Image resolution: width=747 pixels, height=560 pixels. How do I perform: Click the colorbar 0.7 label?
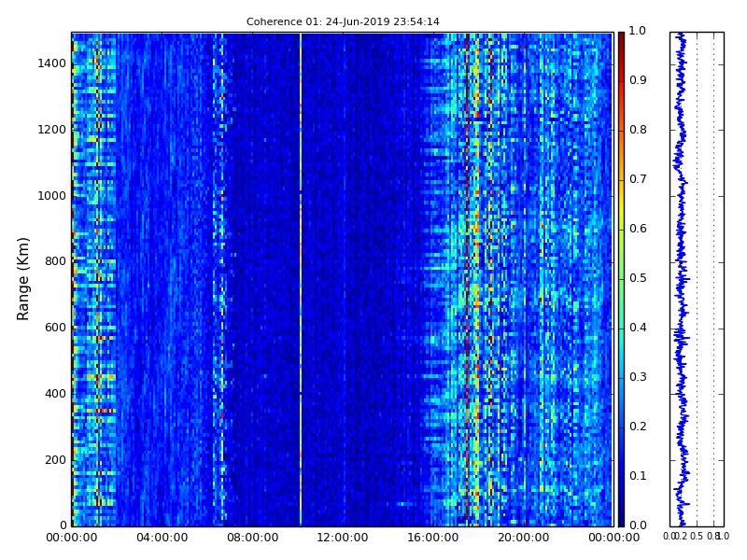[638, 179]
